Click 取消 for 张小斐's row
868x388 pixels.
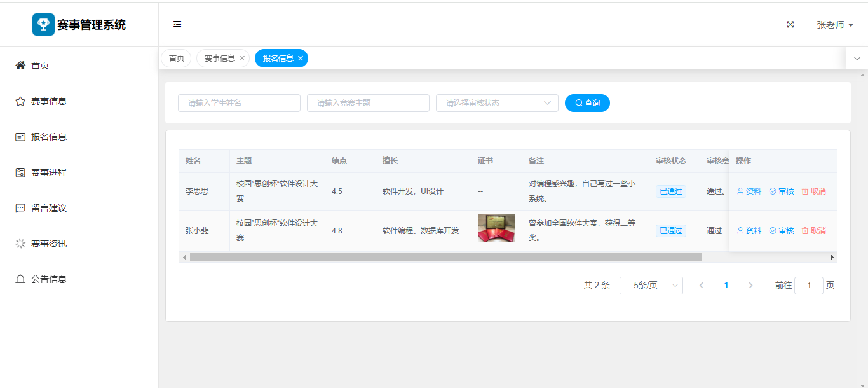[x=814, y=231]
